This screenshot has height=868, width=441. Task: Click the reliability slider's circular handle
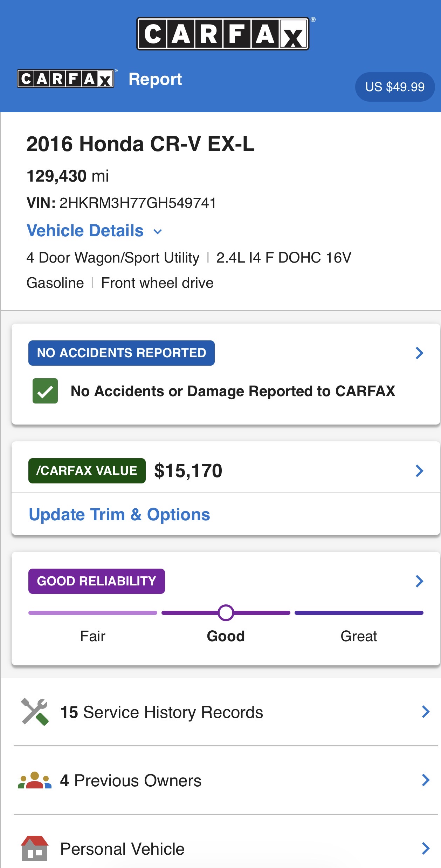tap(226, 613)
